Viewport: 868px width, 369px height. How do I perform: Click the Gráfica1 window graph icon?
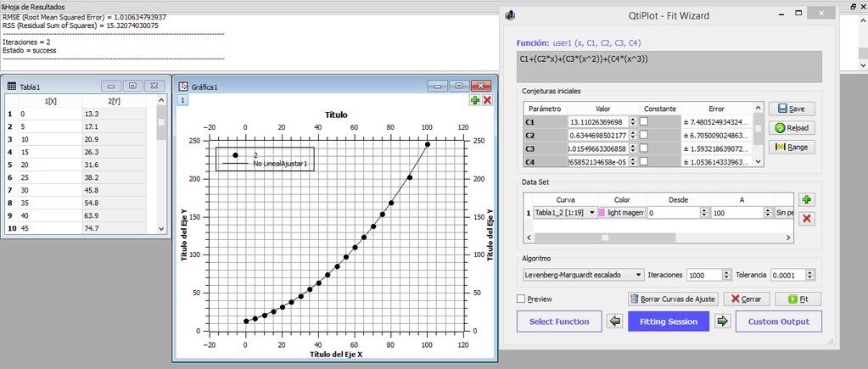(182, 87)
